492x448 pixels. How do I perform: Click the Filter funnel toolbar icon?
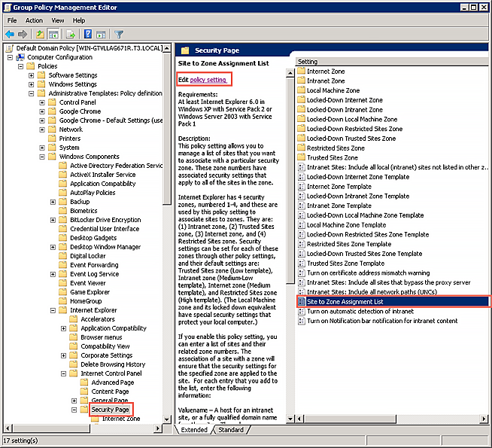click(x=119, y=34)
